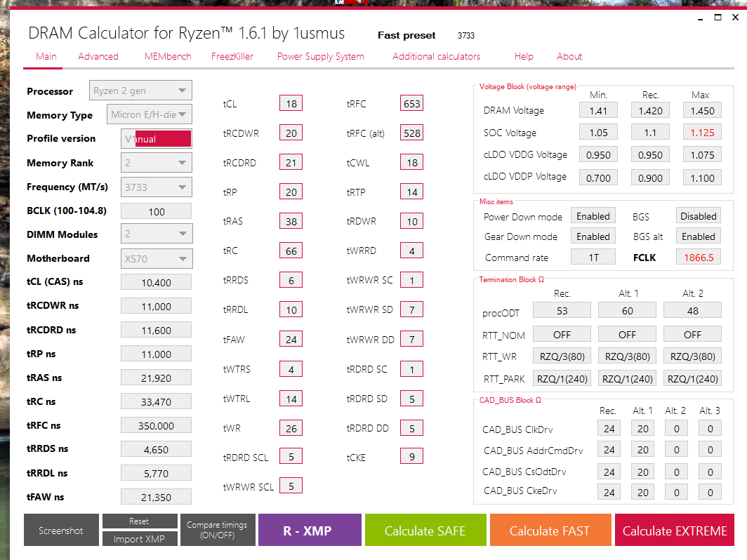Click the Command rate 1T field
This screenshot has height=560, width=747.
[593, 257]
